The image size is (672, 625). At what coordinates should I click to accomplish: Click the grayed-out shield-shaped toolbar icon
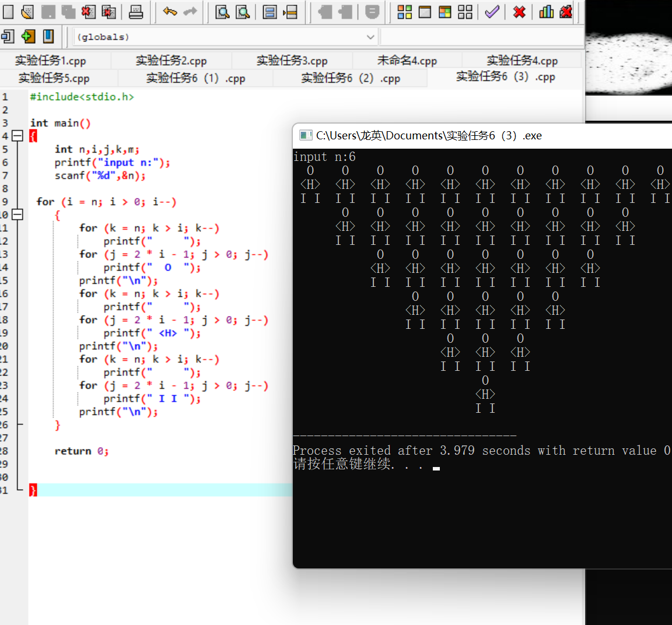click(372, 12)
